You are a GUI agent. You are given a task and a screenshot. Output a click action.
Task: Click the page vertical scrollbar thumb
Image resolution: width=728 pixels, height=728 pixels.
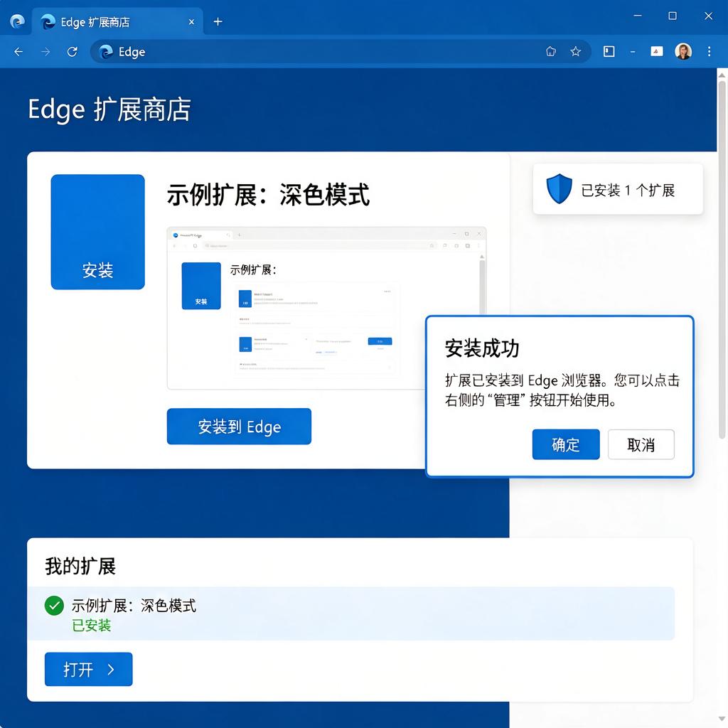pos(722,260)
